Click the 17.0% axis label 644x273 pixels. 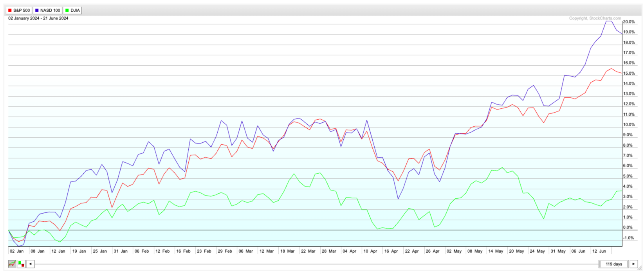coord(629,53)
